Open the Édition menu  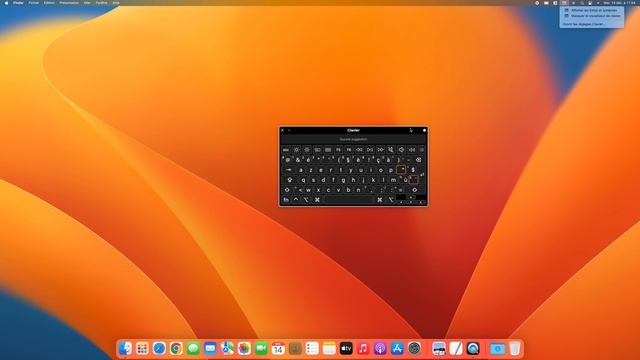point(49,3)
